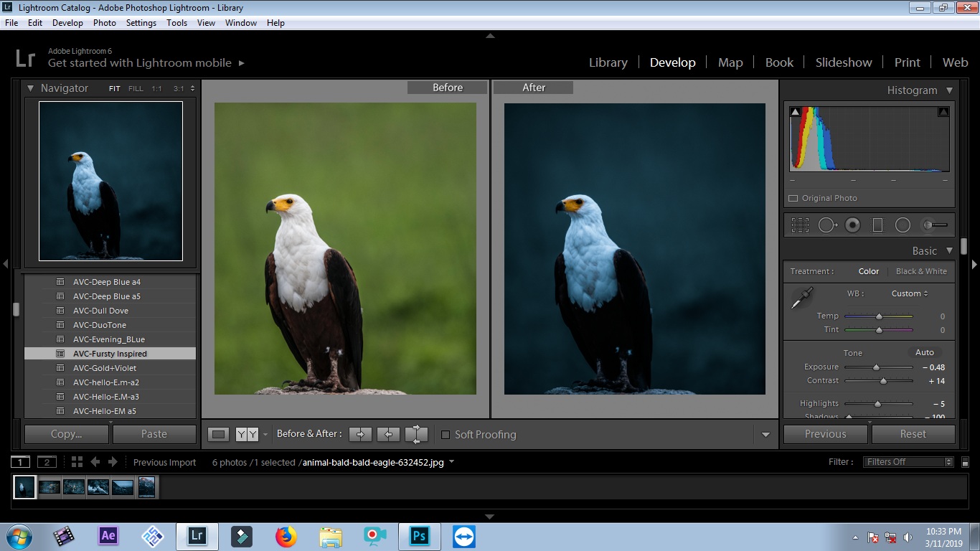The height and width of the screenshot is (551, 980).
Task: Select the Spot Removal tool
Action: 826,225
